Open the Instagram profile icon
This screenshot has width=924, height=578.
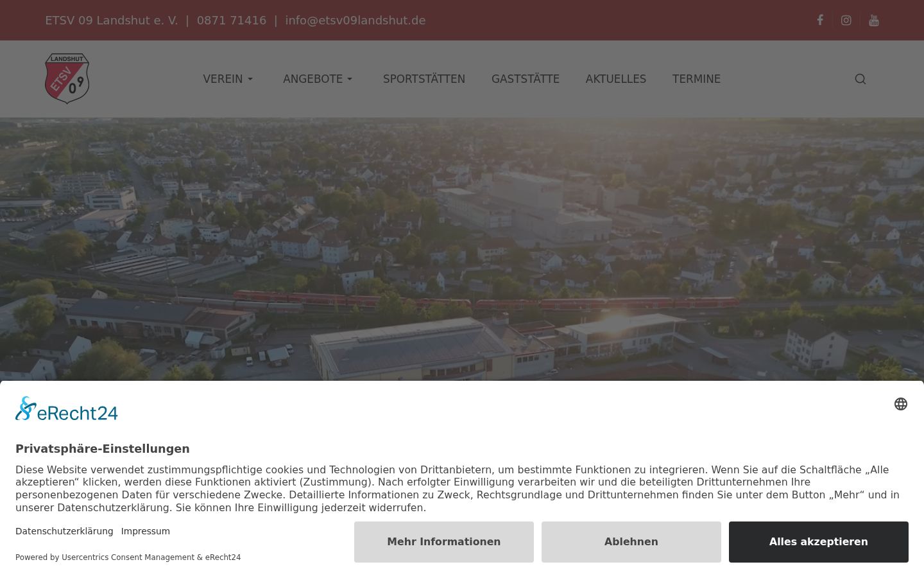(x=846, y=21)
